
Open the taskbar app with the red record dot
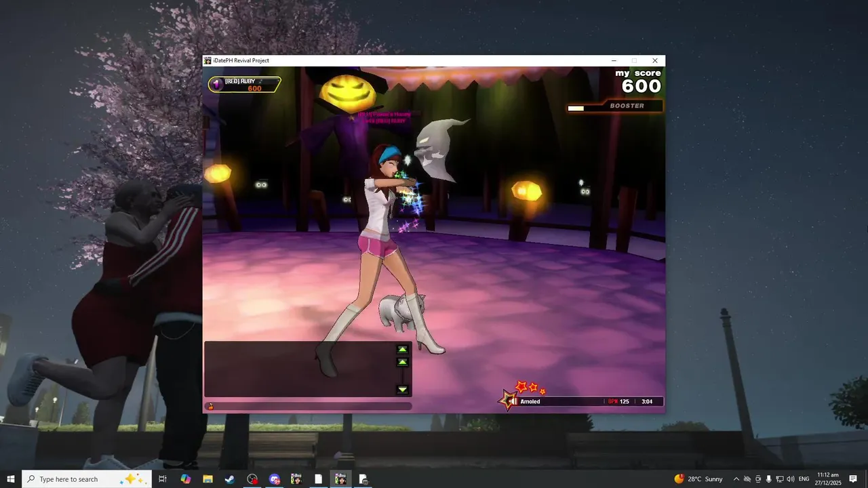[252, 479]
